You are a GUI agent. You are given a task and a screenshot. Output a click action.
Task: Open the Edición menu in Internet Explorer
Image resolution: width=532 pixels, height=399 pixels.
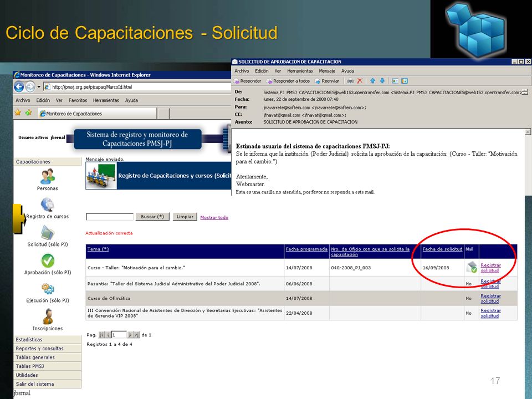[x=43, y=100]
